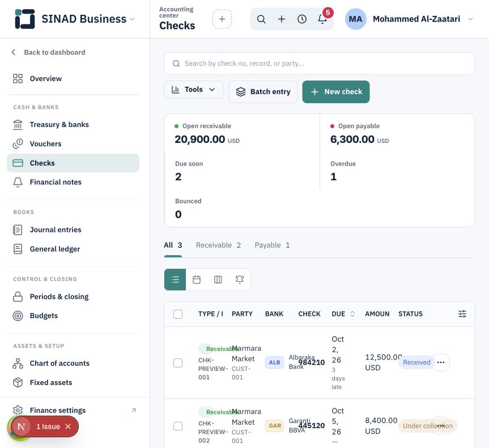This screenshot has width=489, height=448.
Task: Select the CHK-PREVIEW-001 row checkbox
Action: tap(178, 363)
